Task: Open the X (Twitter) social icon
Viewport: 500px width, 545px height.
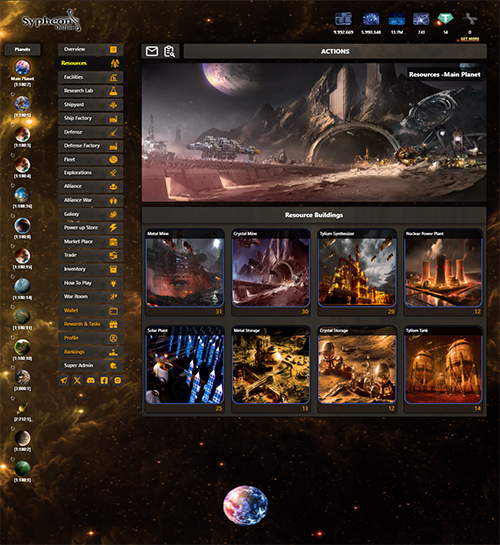Action: [x=77, y=380]
